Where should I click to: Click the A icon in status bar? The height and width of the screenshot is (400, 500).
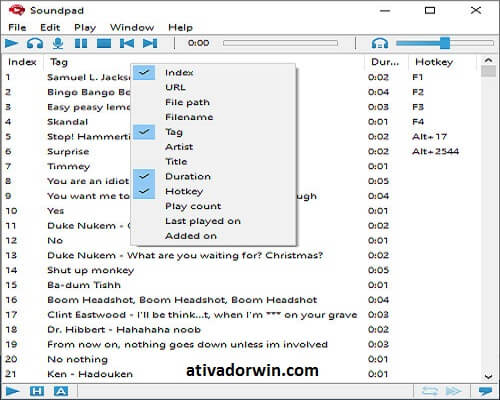[61, 391]
